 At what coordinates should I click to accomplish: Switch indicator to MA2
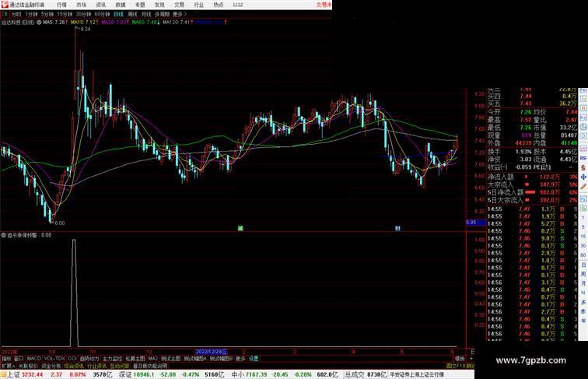pyautogui.click(x=153, y=359)
